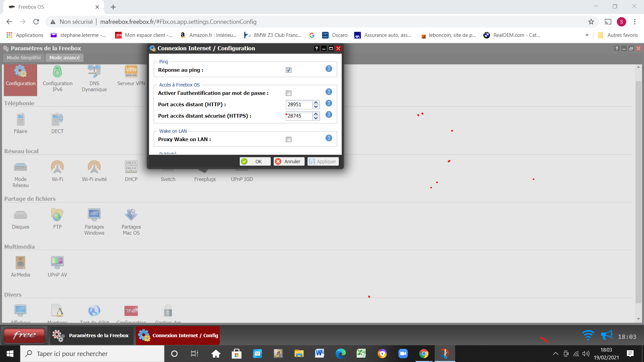Click help icon for HTTP port
The width and height of the screenshot is (644, 362).
pos(329,103)
